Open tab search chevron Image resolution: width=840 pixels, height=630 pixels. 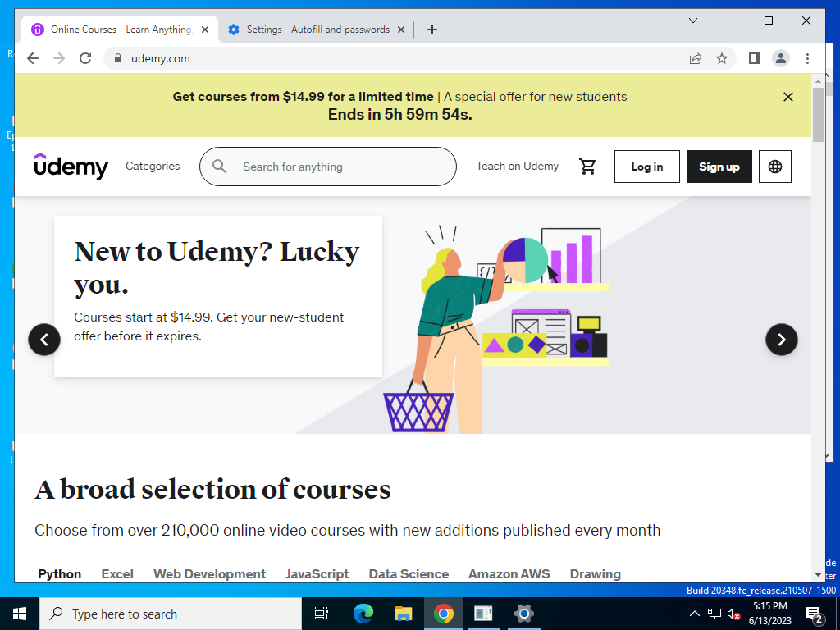coord(692,21)
